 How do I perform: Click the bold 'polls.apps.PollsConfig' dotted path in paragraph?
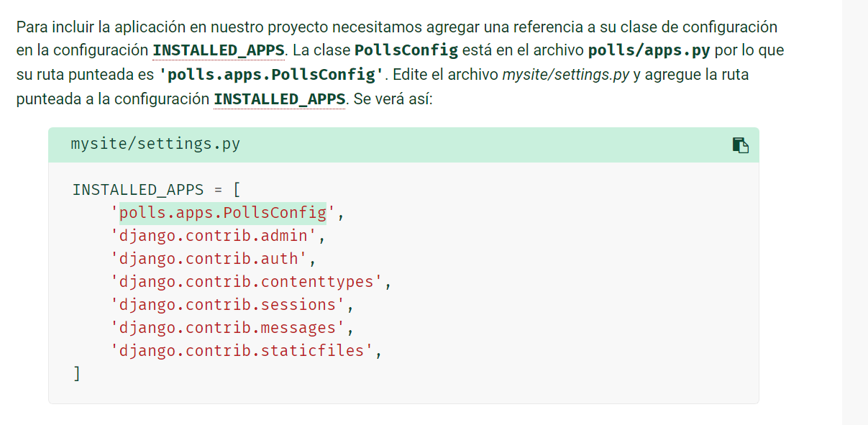tap(271, 74)
